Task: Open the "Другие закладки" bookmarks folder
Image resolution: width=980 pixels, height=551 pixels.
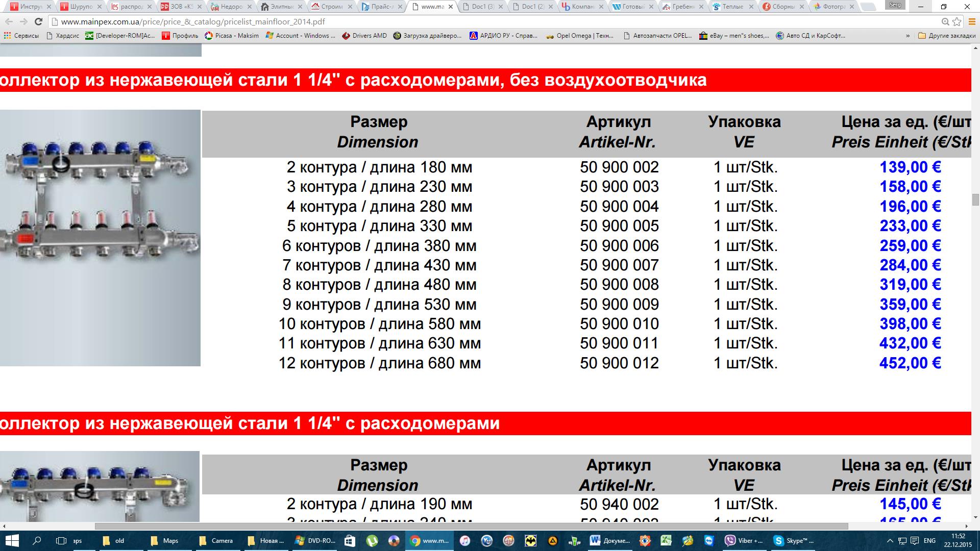Action: [947, 36]
